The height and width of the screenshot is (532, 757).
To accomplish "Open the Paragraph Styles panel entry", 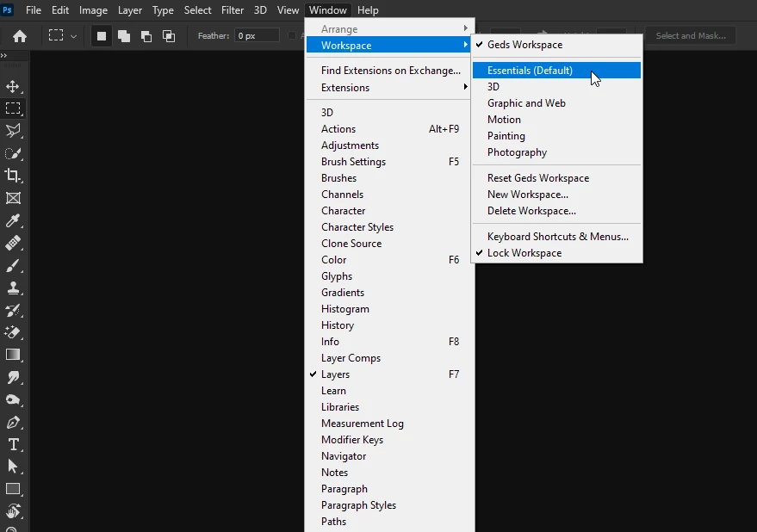I will (389, 505).
